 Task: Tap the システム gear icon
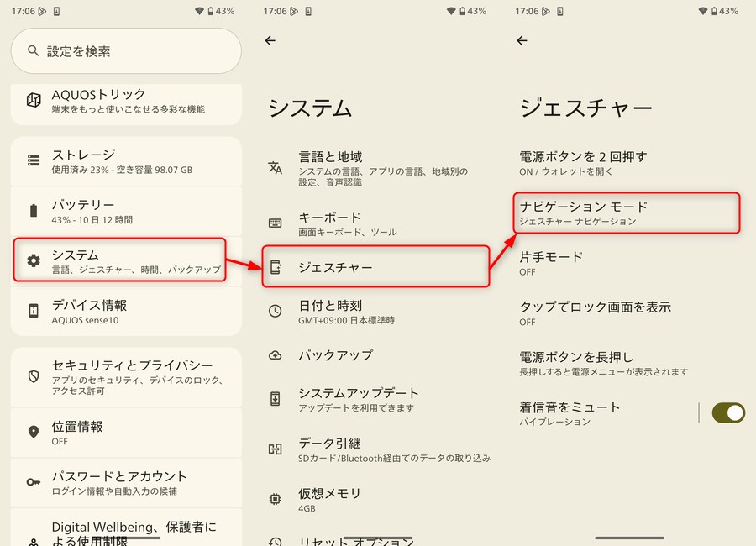34,260
